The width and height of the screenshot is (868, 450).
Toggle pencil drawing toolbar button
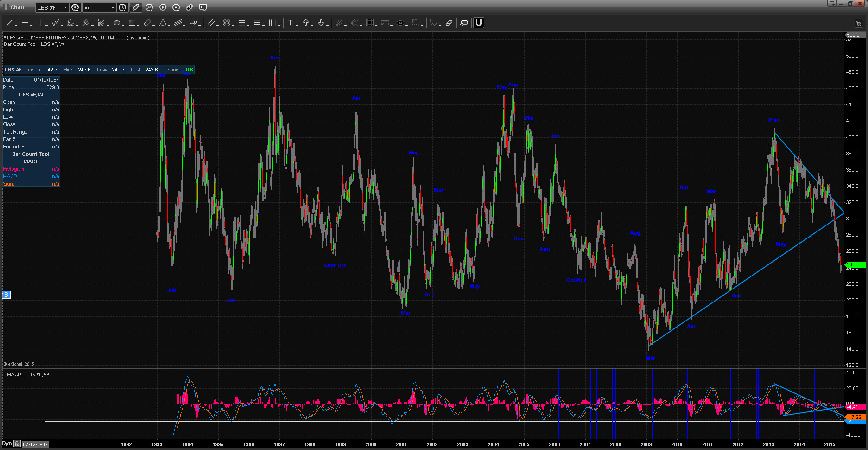point(136,7)
